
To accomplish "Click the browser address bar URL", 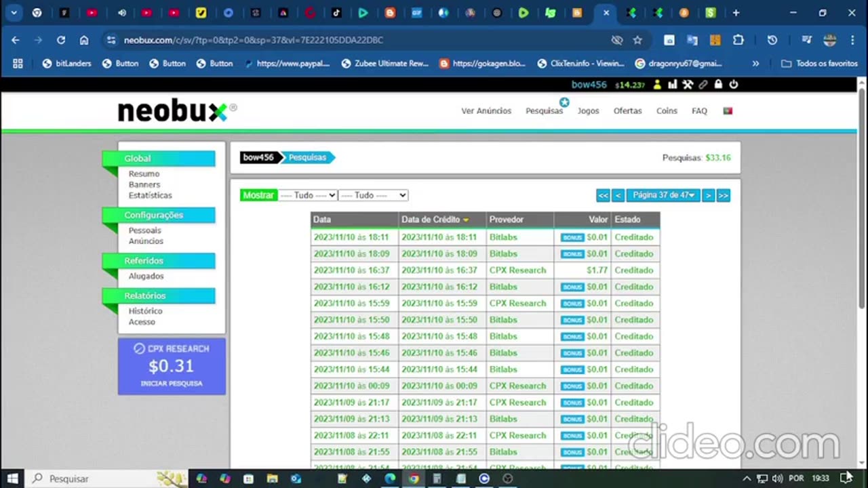I will (x=253, y=40).
